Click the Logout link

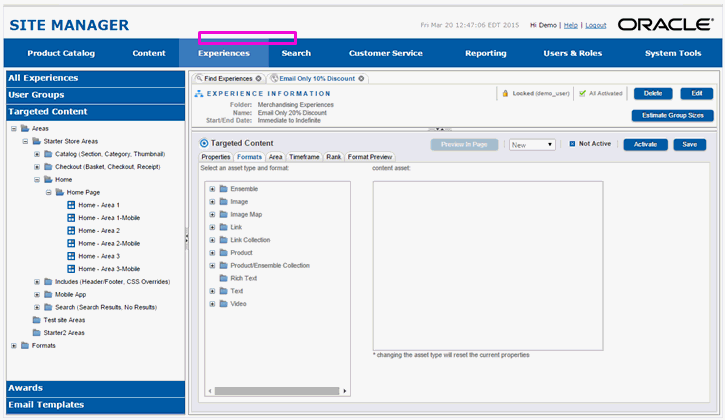[596, 25]
